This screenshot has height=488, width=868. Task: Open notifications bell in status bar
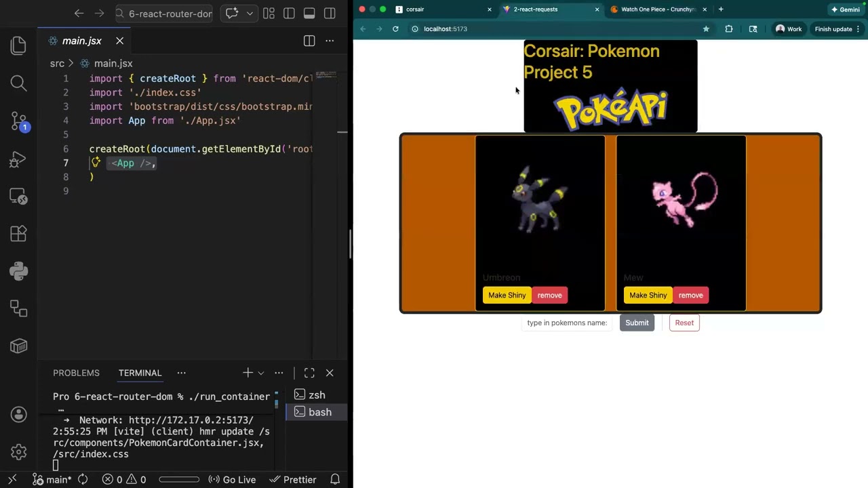coord(335,479)
